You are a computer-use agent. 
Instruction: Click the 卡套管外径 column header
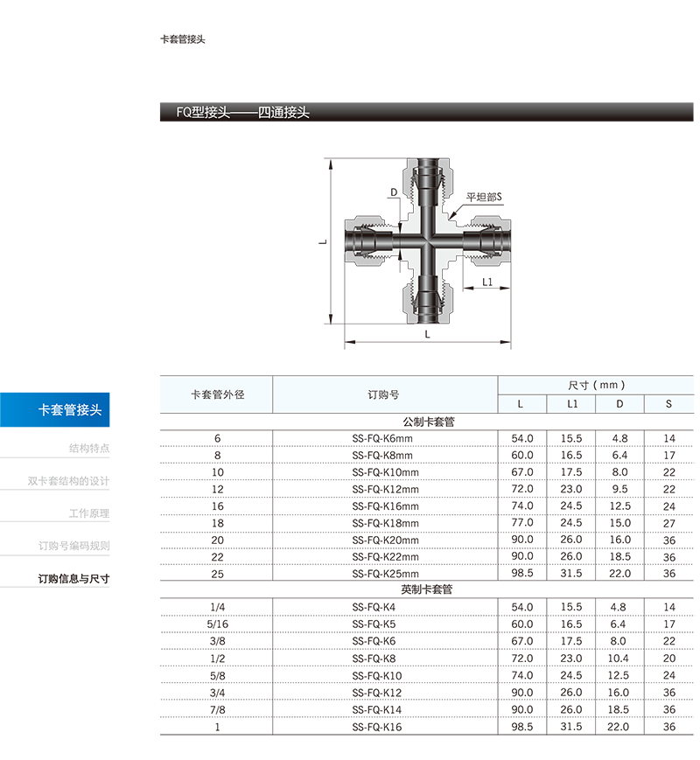pos(217,394)
